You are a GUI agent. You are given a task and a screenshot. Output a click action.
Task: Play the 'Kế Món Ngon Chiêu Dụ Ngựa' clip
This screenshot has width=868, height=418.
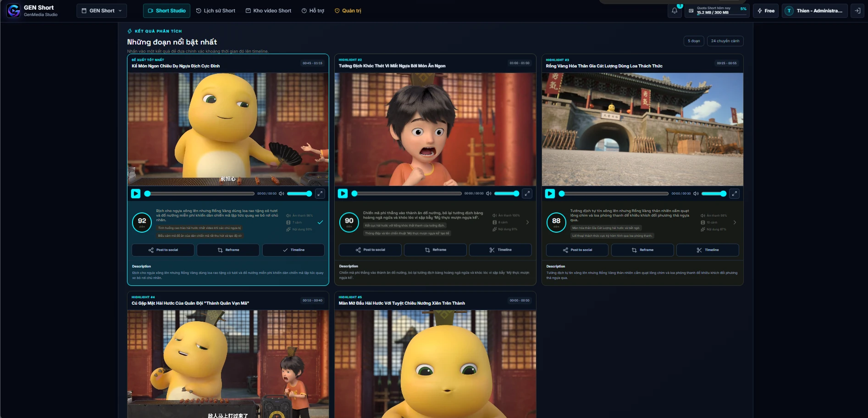(136, 194)
